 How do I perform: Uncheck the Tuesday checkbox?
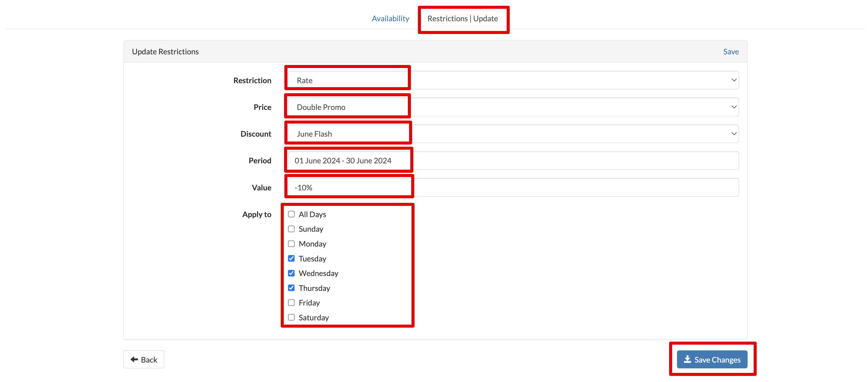[291, 258]
